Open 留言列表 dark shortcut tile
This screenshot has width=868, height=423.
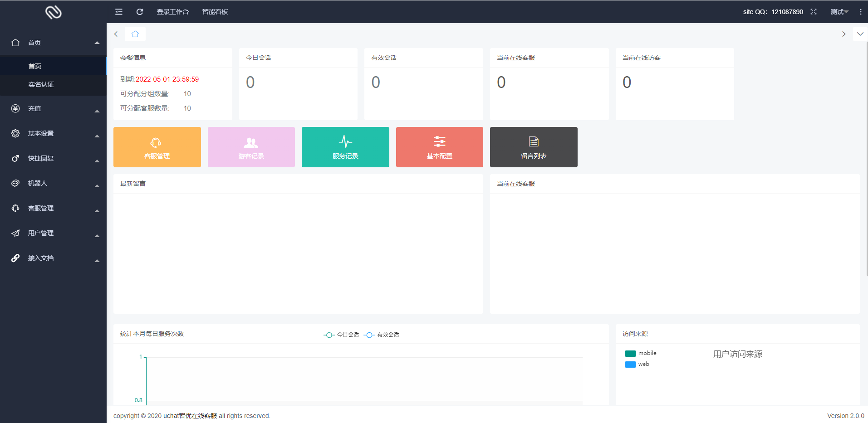(x=534, y=147)
